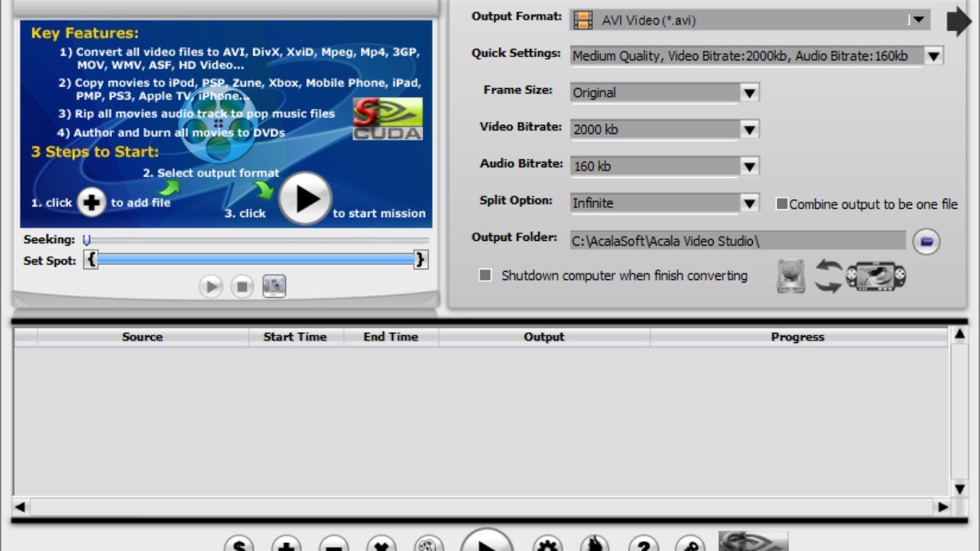
Task: Click the "Video Bitrate:" label
Action: (x=521, y=127)
